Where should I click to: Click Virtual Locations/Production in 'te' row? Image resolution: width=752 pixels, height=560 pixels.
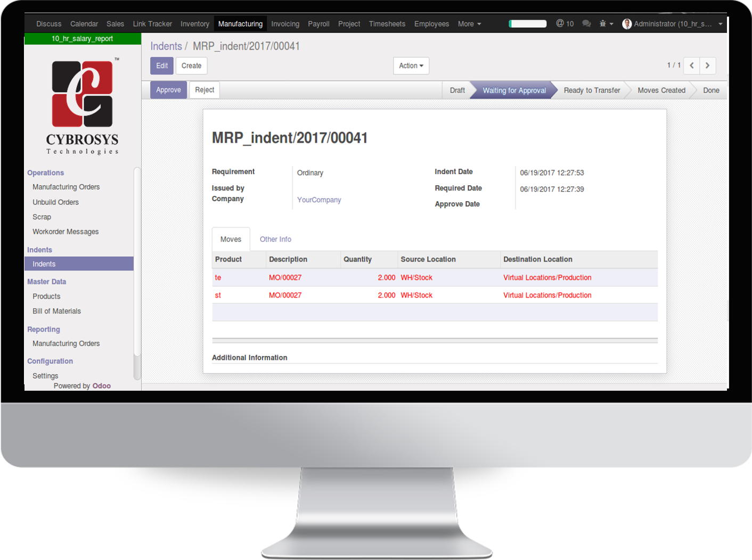[x=547, y=278]
